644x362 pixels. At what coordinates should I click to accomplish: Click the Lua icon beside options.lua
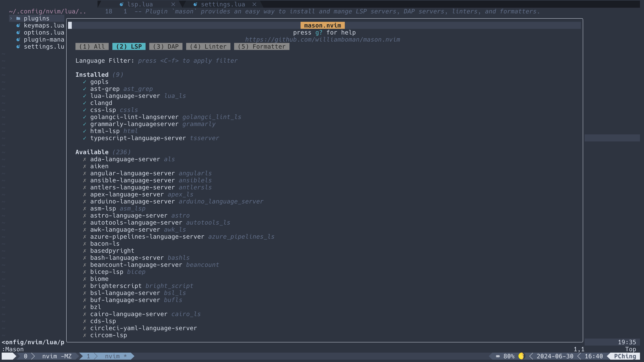(x=18, y=33)
